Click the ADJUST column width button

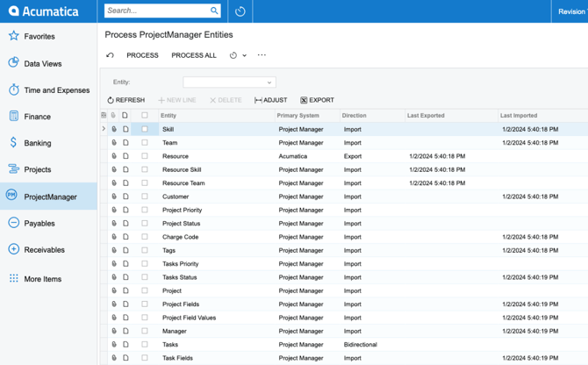point(271,100)
